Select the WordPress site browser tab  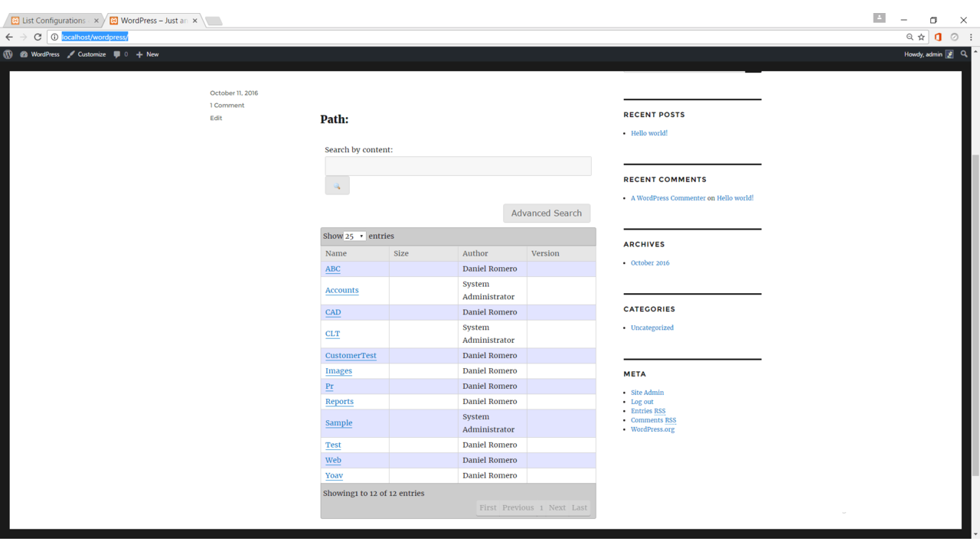(x=153, y=20)
